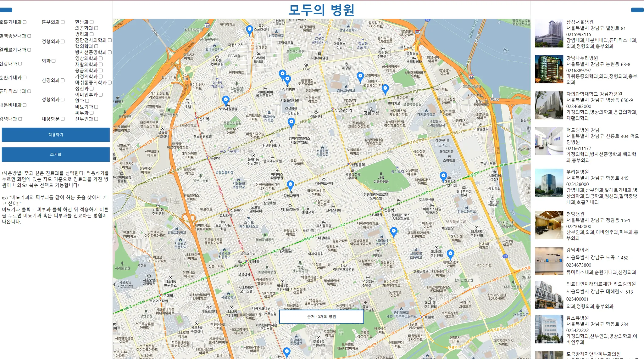Click the 모두의 병원 title heading
The width and height of the screenshot is (644, 359).
pos(321,10)
